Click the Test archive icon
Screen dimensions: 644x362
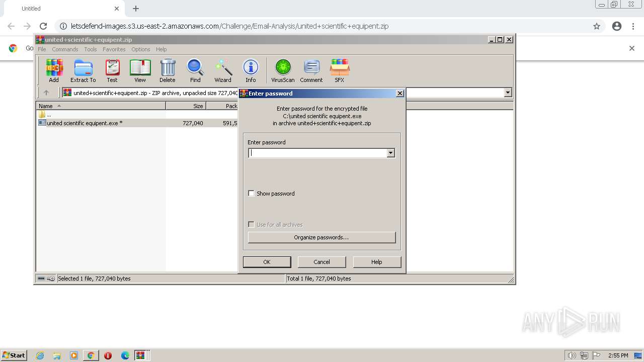[x=112, y=70]
